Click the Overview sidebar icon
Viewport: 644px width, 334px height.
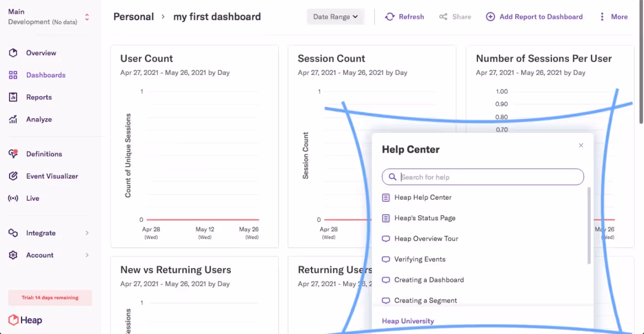click(13, 53)
